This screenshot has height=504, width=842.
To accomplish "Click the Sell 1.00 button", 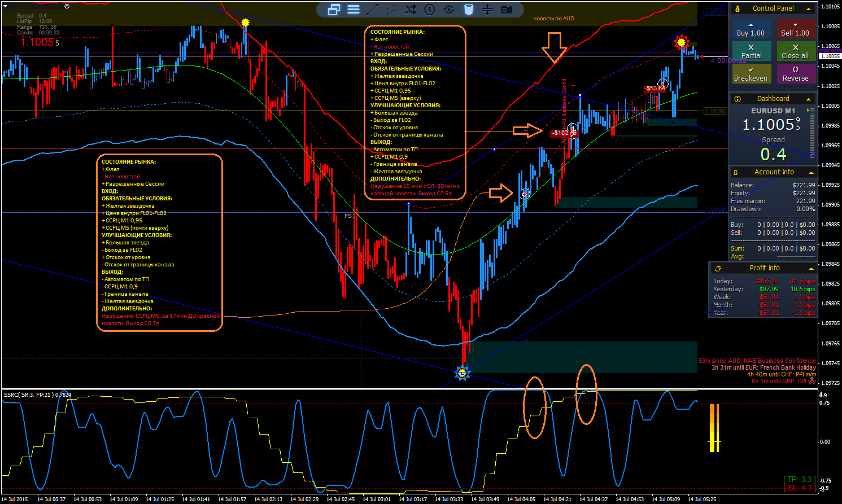I will (795, 29).
